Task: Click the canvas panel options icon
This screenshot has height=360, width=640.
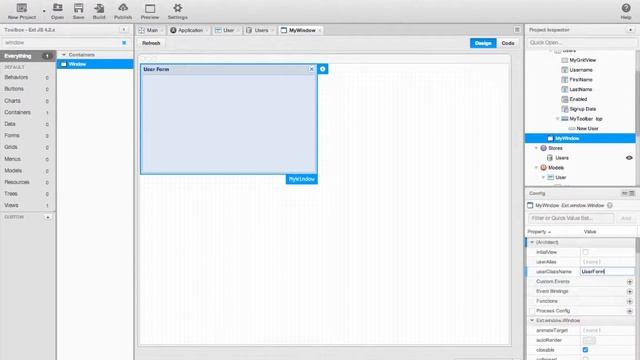Action: (x=517, y=30)
